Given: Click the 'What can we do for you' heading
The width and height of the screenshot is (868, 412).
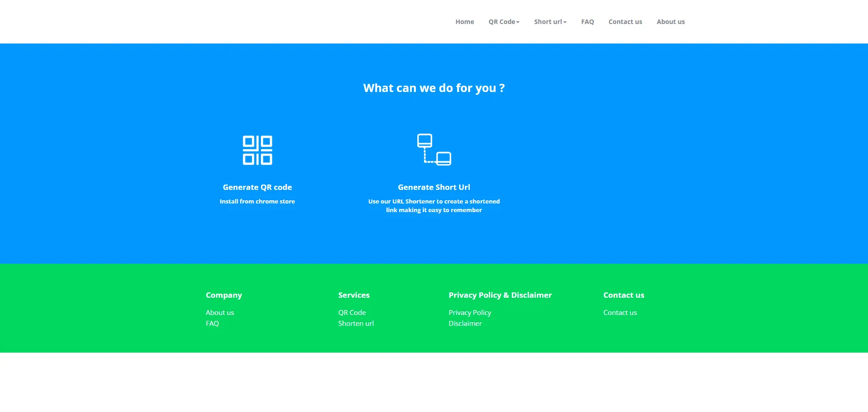Looking at the screenshot, I should [434, 88].
